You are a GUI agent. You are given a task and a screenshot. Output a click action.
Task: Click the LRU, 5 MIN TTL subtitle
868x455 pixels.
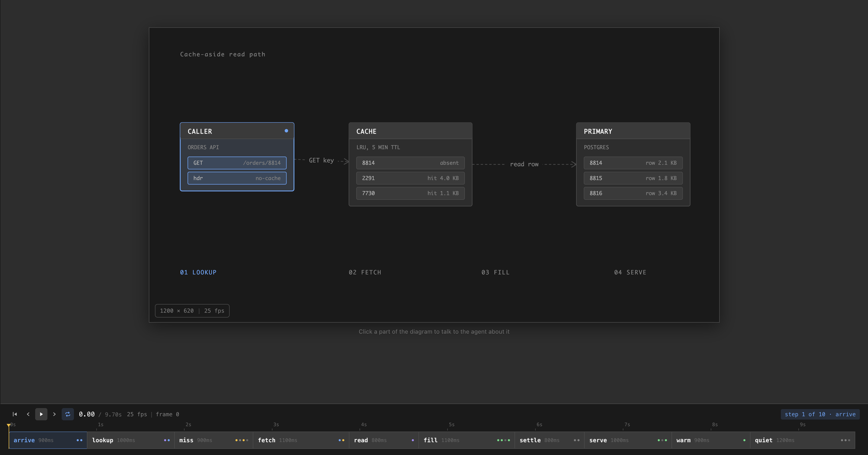click(x=378, y=147)
